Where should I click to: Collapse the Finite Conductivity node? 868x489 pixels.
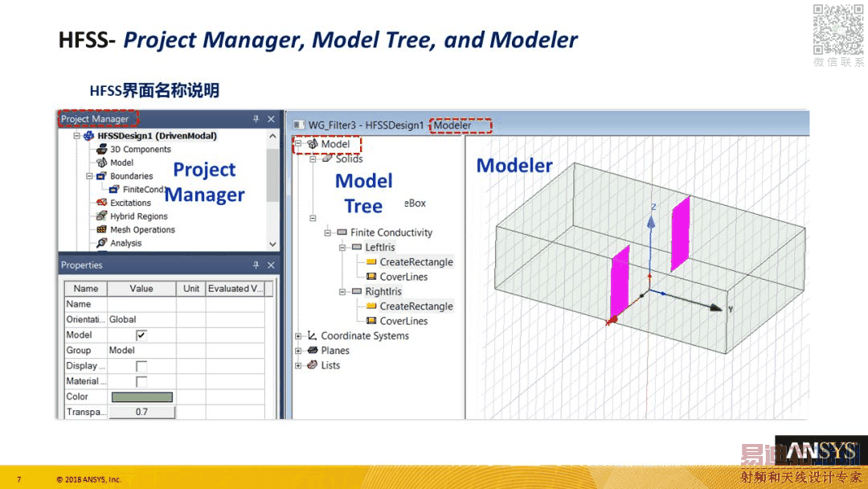point(328,232)
